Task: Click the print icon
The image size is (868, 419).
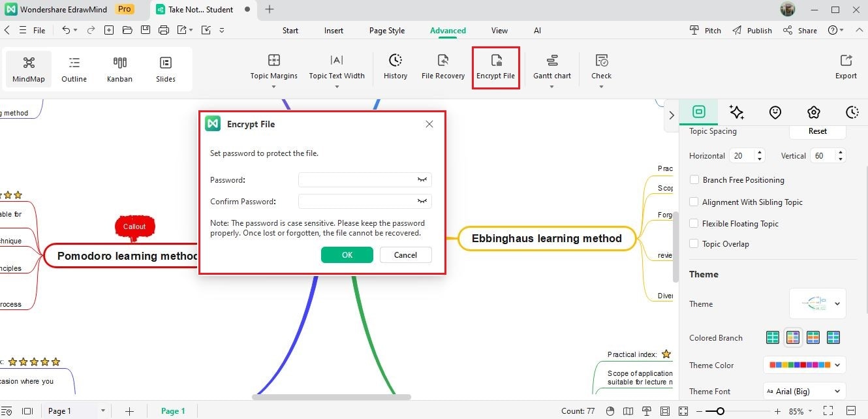Action: [163, 30]
